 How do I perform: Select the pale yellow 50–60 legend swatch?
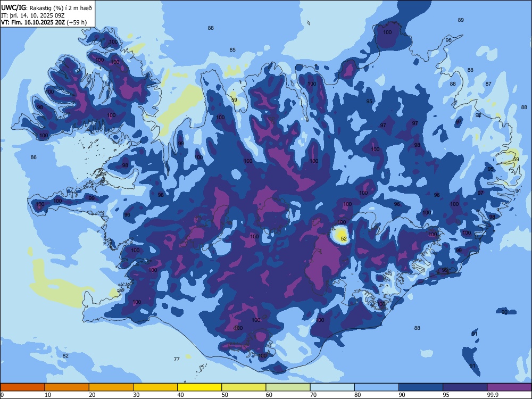(x=244, y=387)
